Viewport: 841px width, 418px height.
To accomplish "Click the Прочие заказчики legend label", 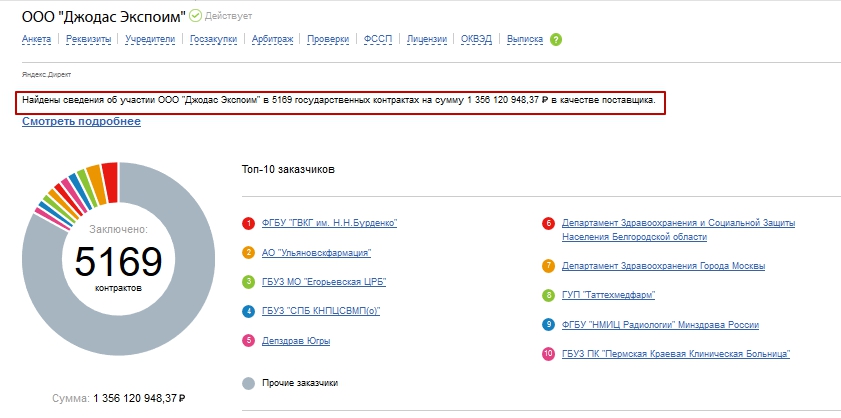I will 300,383.
